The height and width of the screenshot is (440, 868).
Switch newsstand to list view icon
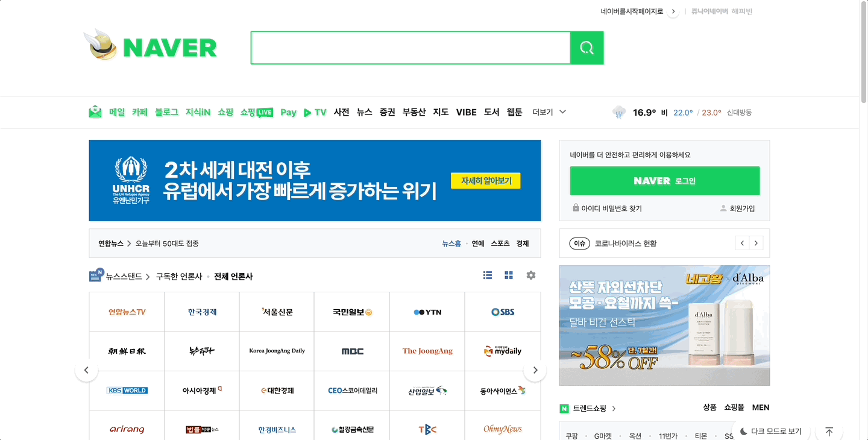pyautogui.click(x=488, y=275)
